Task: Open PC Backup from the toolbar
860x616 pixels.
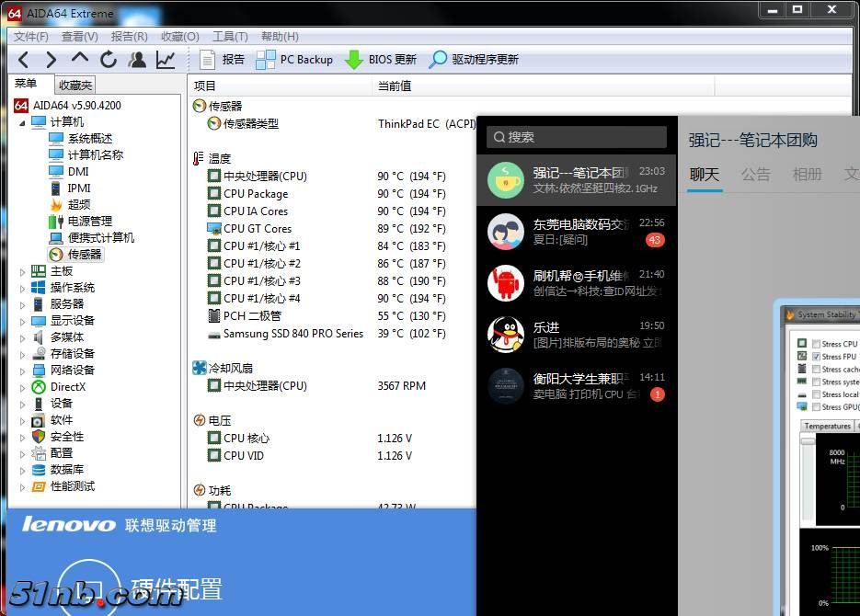Action: (294, 59)
